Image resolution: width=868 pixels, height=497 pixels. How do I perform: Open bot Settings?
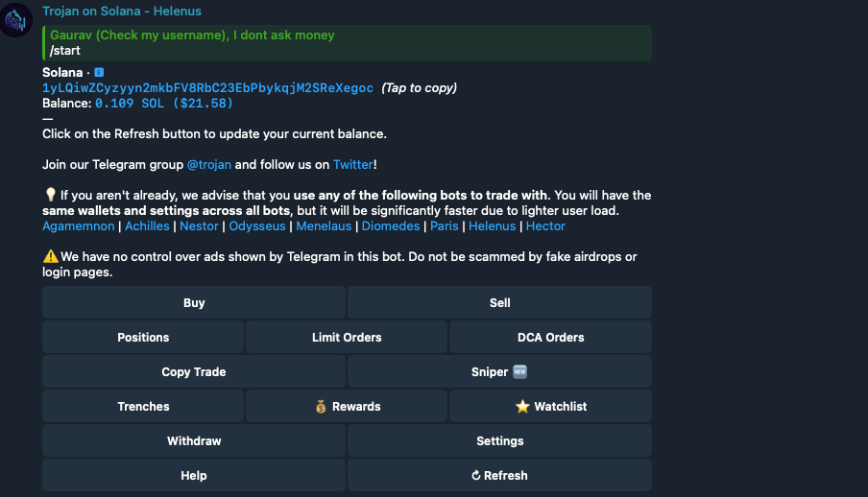coord(499,440)
